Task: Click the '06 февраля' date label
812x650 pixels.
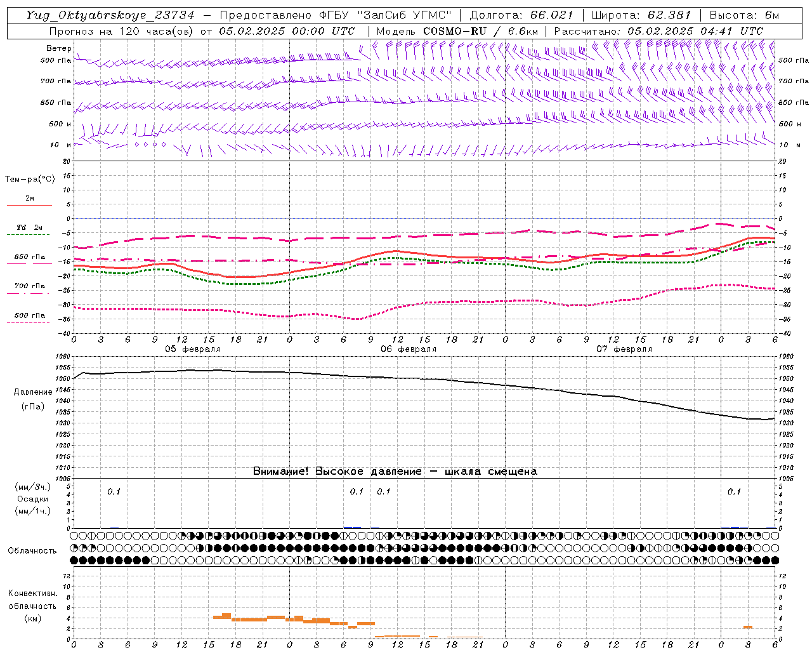Action: 409,349
